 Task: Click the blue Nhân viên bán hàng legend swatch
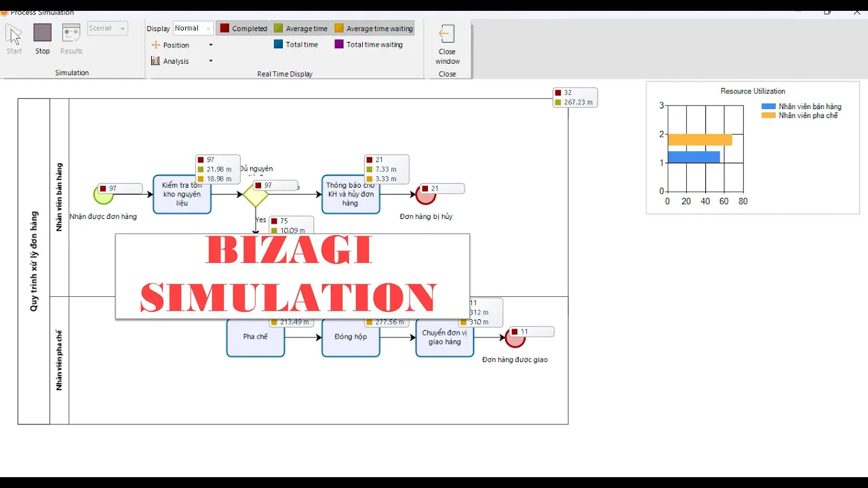[768, 106]
